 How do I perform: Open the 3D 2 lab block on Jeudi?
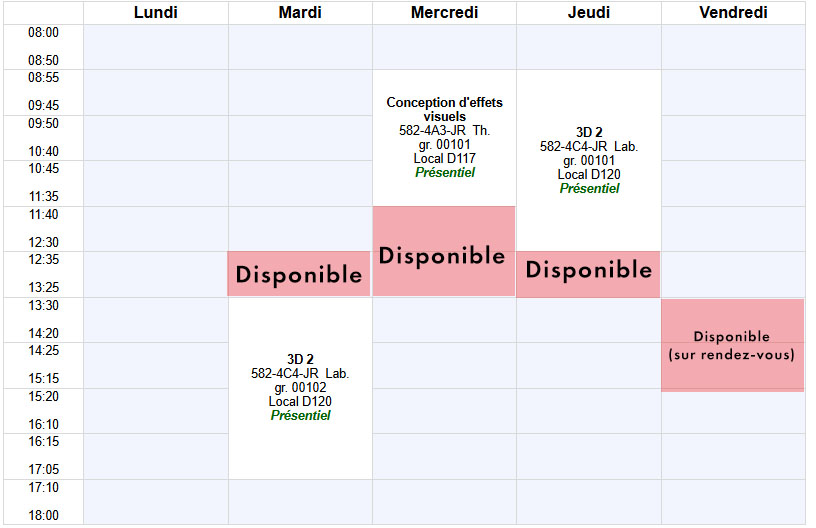pyautogui.click(x=588, y=160)
